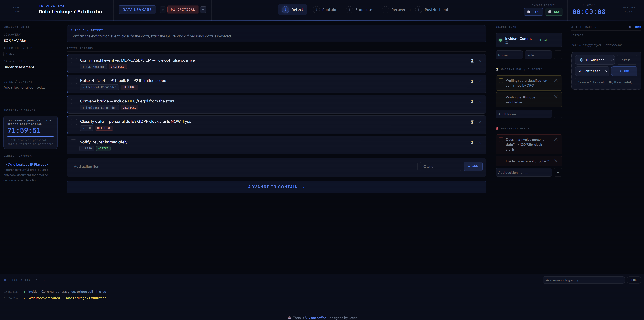This screenshot has height=320, width=644.
Task: Check off exfil scope established blocker
Action: [x=501, y=97]
